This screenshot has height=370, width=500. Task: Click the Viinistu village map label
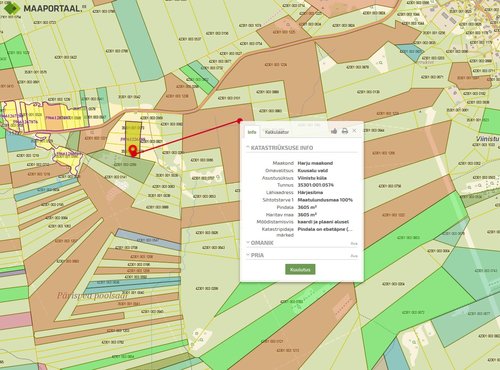(x=488, y=138)
